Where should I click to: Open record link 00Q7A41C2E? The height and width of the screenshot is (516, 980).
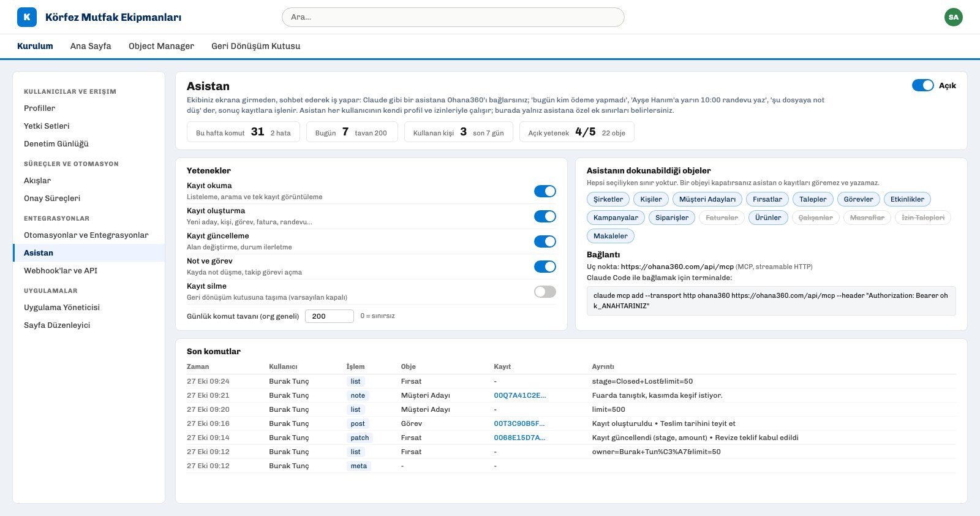pos(520,395)
